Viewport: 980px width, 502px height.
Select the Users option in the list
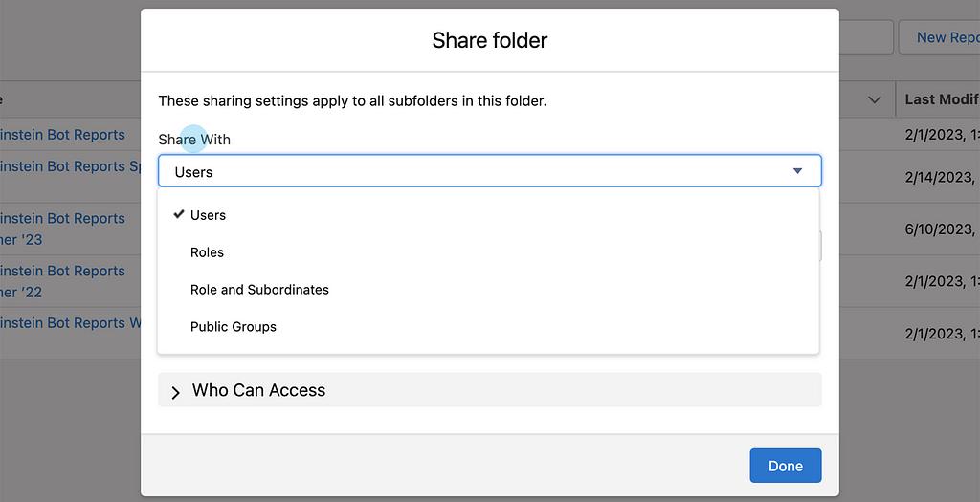208,215
